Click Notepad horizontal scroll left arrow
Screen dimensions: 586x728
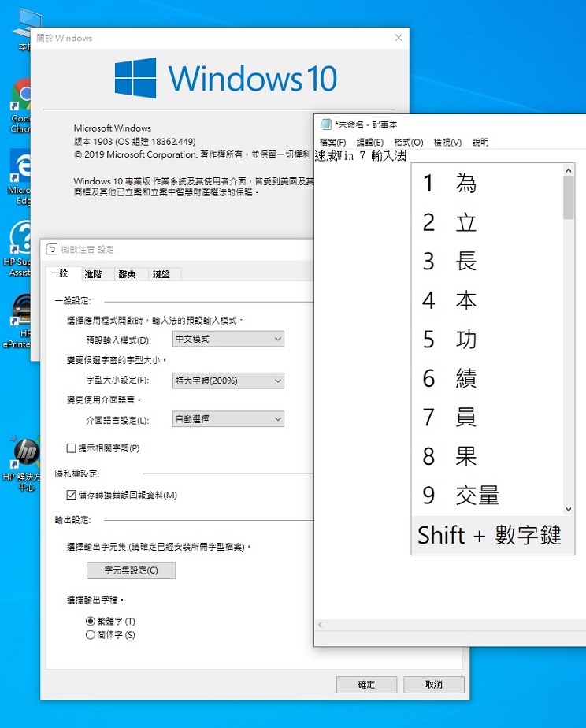coord(320,625)
